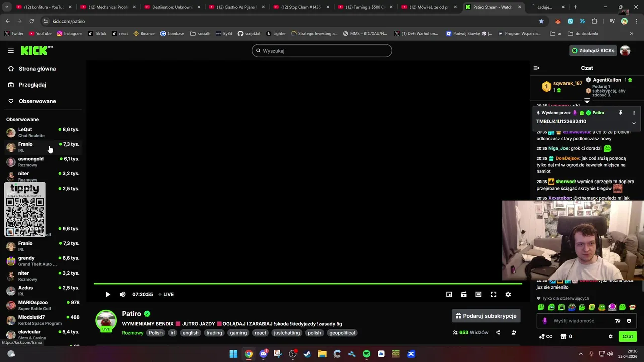Open the clip creation icon in player
The width and height of the screenshot is (644, 362).
click(x=464, y=294)
